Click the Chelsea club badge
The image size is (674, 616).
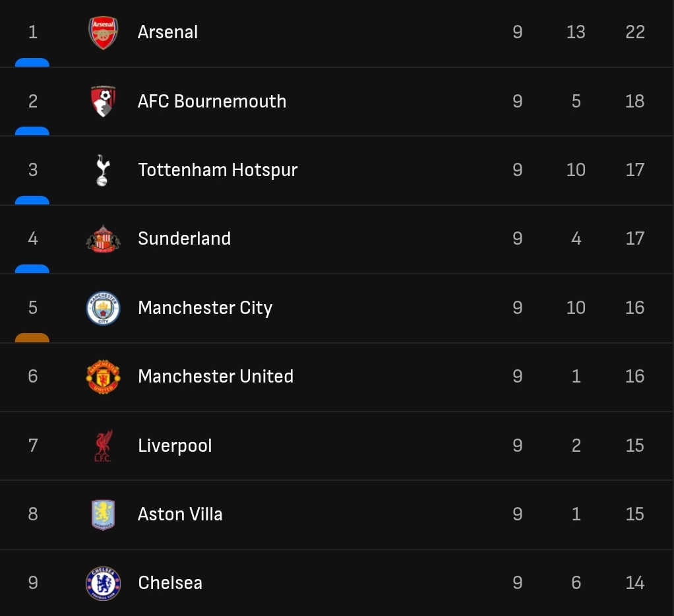(103, 583)
